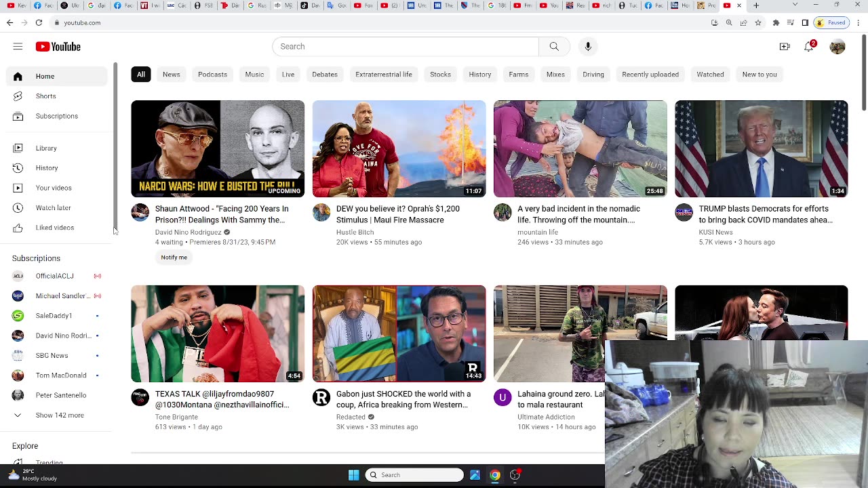Open the Trump flags video thumbnail
The width and height of the screenshot is (868, 488).
[761, 149]
